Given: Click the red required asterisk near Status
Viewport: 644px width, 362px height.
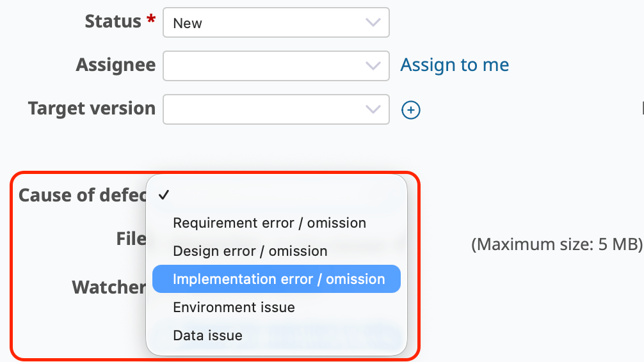Looking at the screenshot, I should point(151,20).
